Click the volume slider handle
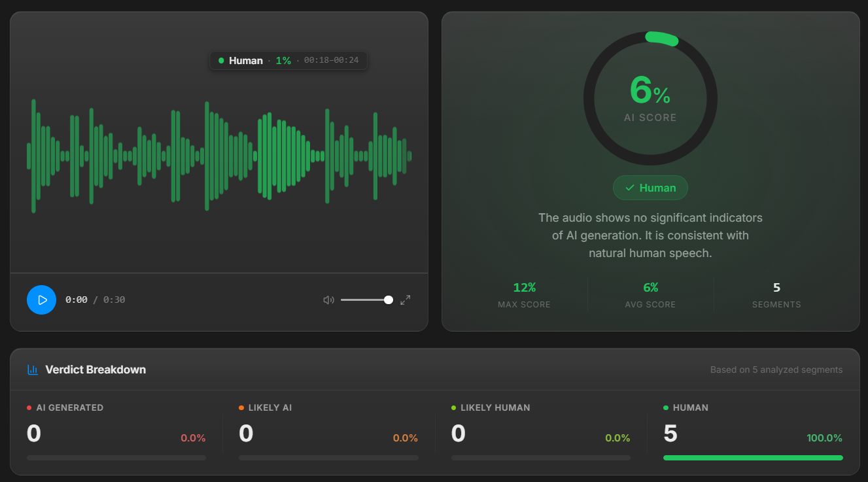 click(x=389, y=300)
